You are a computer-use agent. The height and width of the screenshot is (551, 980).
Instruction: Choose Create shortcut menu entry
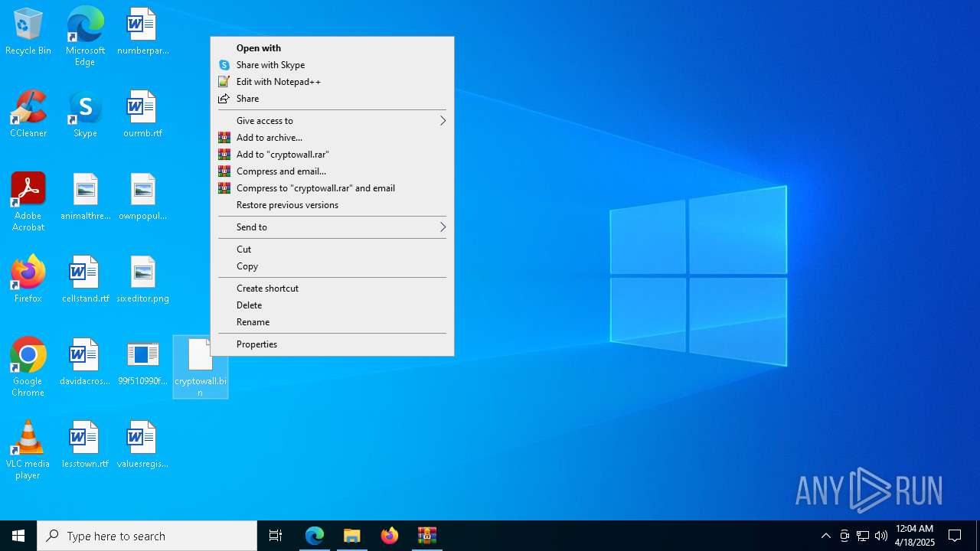(332, 289)
